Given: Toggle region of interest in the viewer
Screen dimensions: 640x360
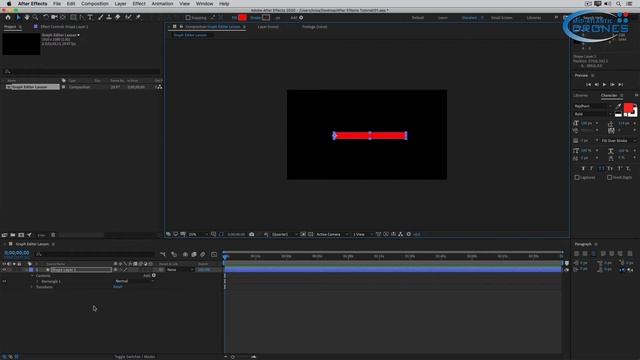Looking at the screenshot, I should (303, 234).
